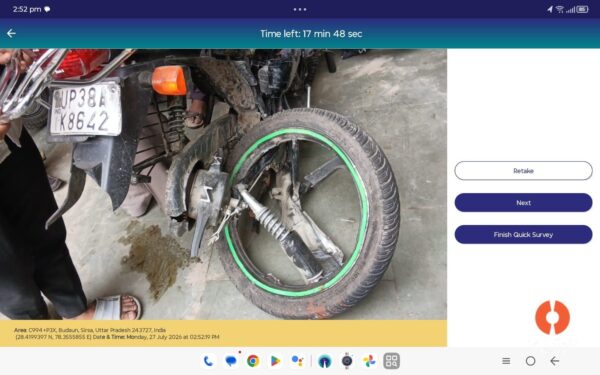Tap the Wi-Fi status icon
Viewport: 600px width, 375px height.
click(x=559, y=9)
